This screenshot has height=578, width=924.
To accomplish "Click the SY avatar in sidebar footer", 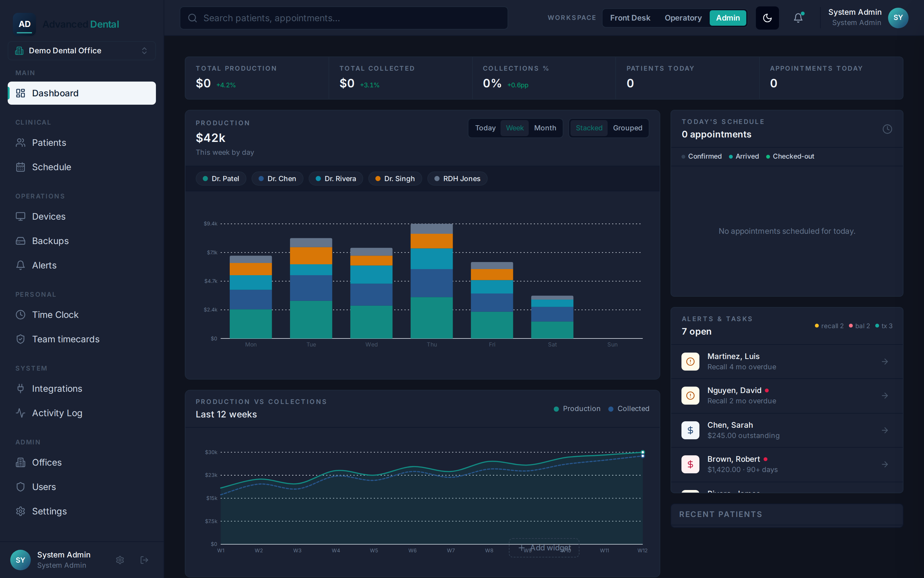I will [21, 560].
